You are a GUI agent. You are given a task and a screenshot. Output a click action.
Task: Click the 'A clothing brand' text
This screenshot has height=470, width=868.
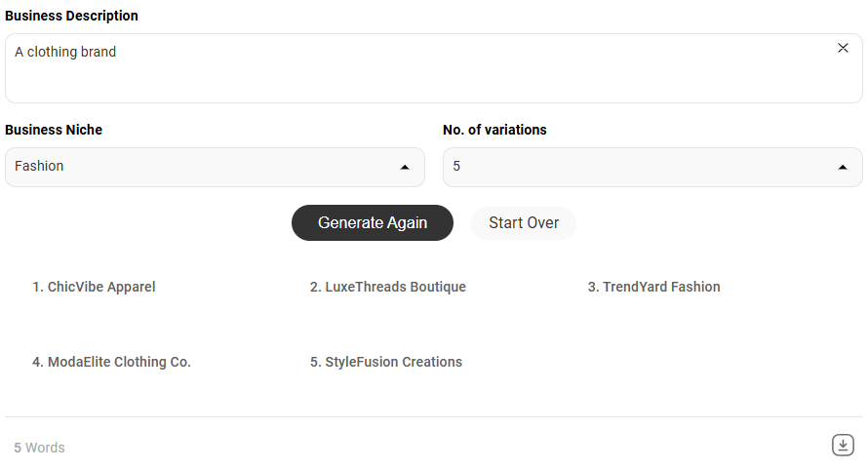point(65,52)
